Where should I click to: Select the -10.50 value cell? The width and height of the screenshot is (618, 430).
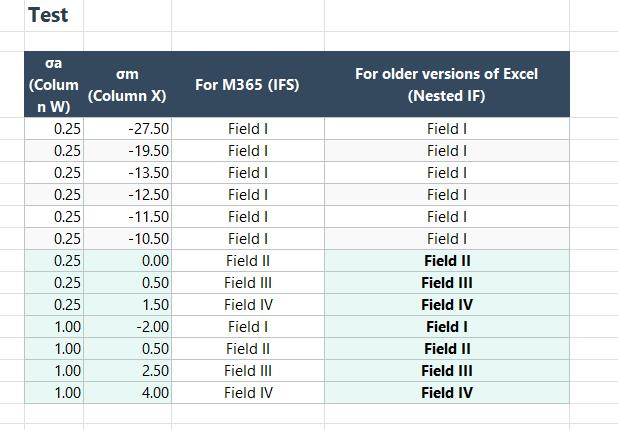(x=127, y=239)
